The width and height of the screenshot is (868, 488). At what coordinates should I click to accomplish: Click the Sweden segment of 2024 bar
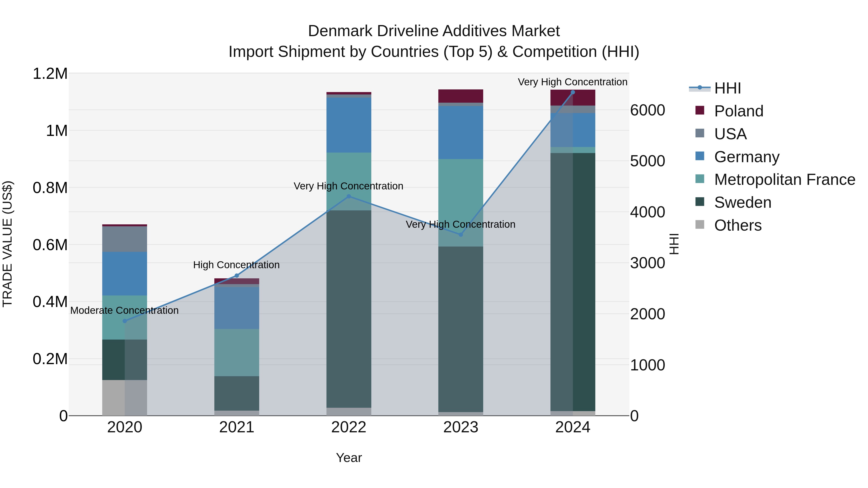point(573,282)
